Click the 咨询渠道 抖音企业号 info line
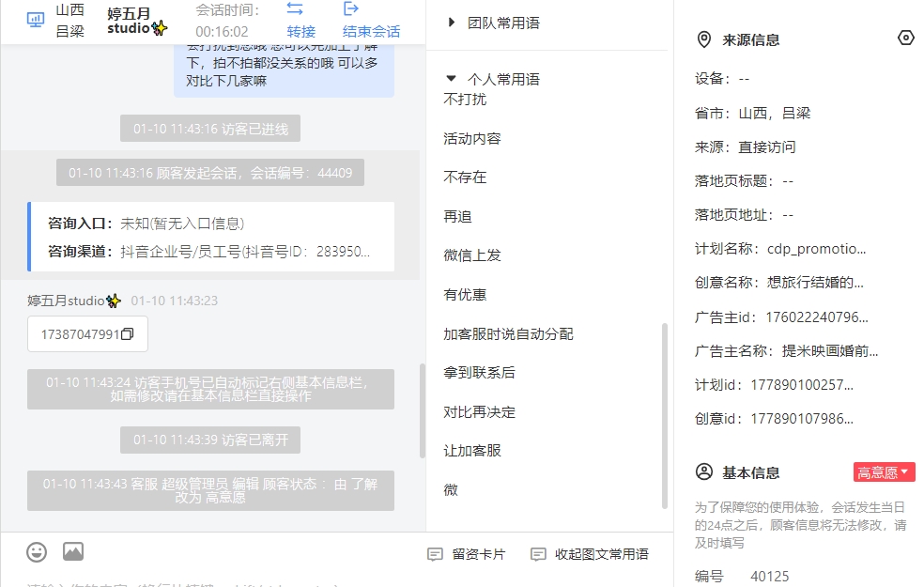The width and height of the screenshot is (924, 587). pyautogui.click(x=209, y=252)
